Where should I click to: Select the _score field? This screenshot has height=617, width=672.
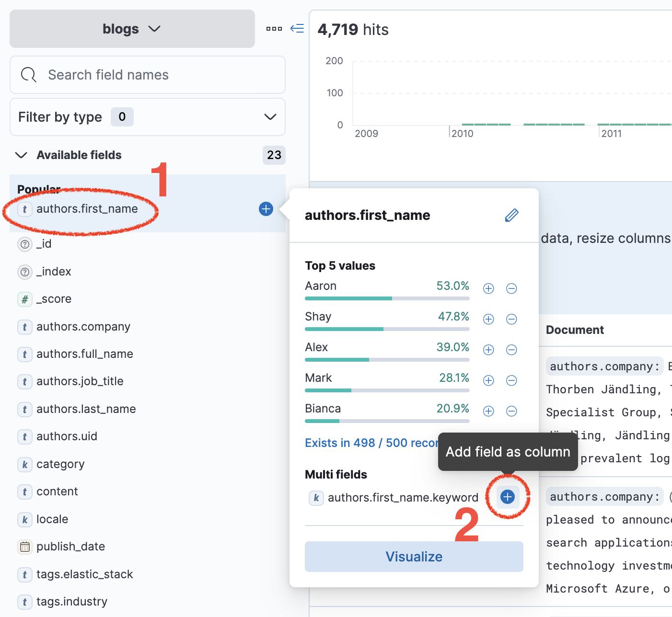pos(54,299)
